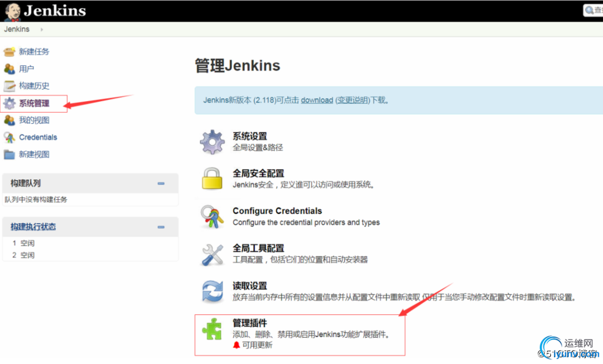Screen dimensions: 603x364
Task: Open the 新建任务 new item icon
Action: [10, 51]
